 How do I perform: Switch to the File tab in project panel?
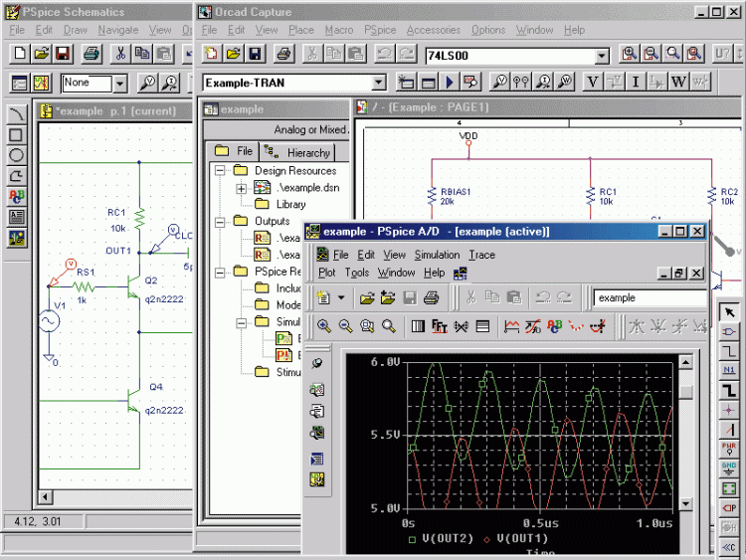coord(234,151)
